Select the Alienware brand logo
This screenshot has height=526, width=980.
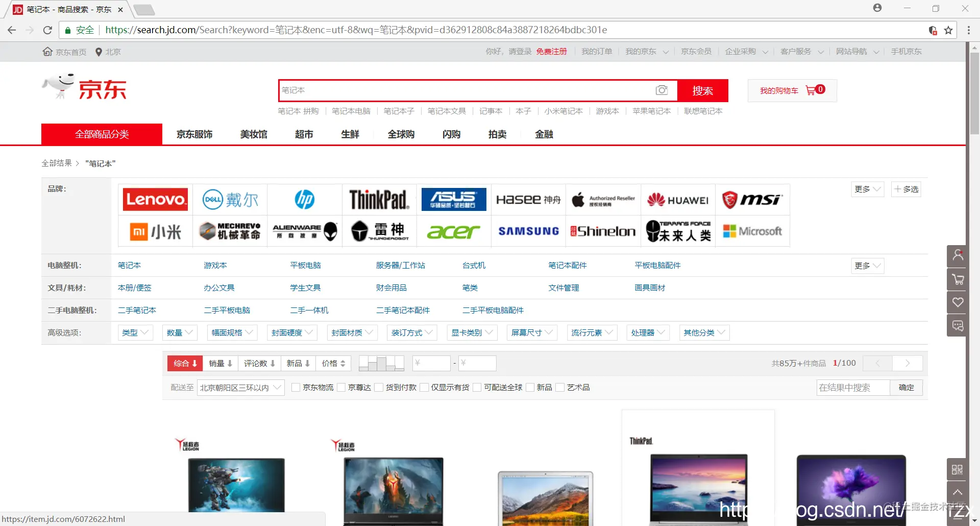305,231
